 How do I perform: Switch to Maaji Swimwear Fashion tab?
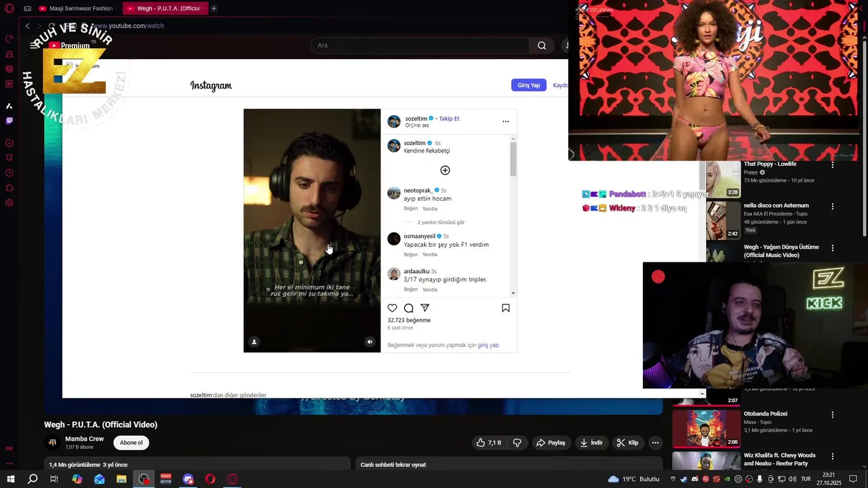click(x=76, y=9)
